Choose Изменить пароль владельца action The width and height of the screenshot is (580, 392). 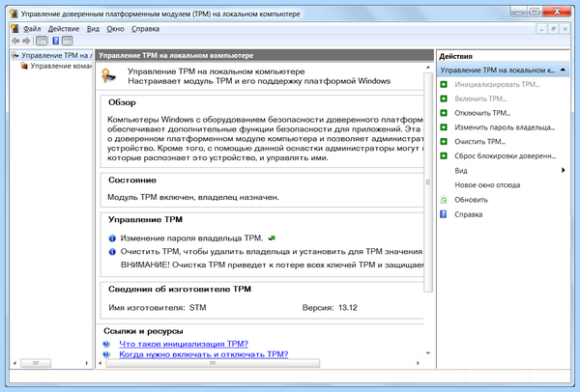point(505,127)
